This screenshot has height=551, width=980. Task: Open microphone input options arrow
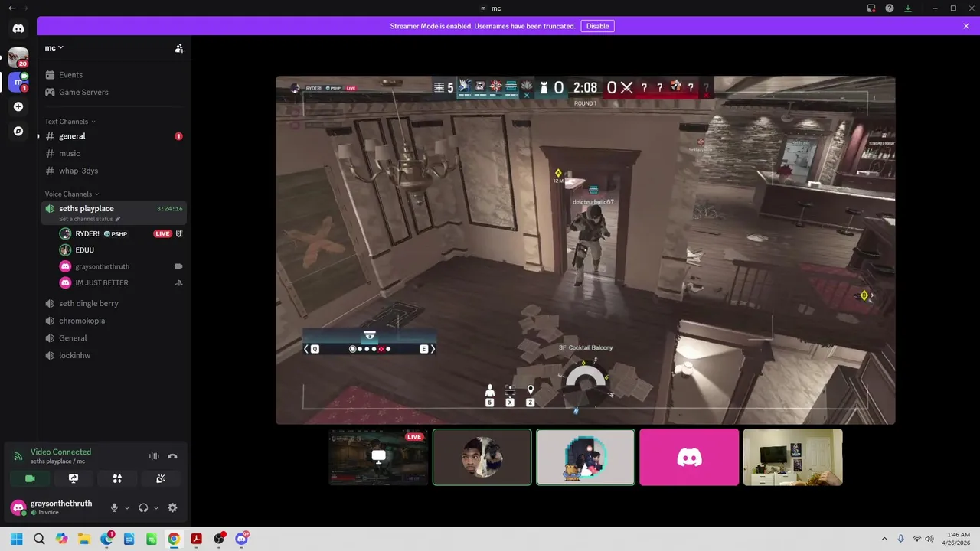(x=127, y=507)
